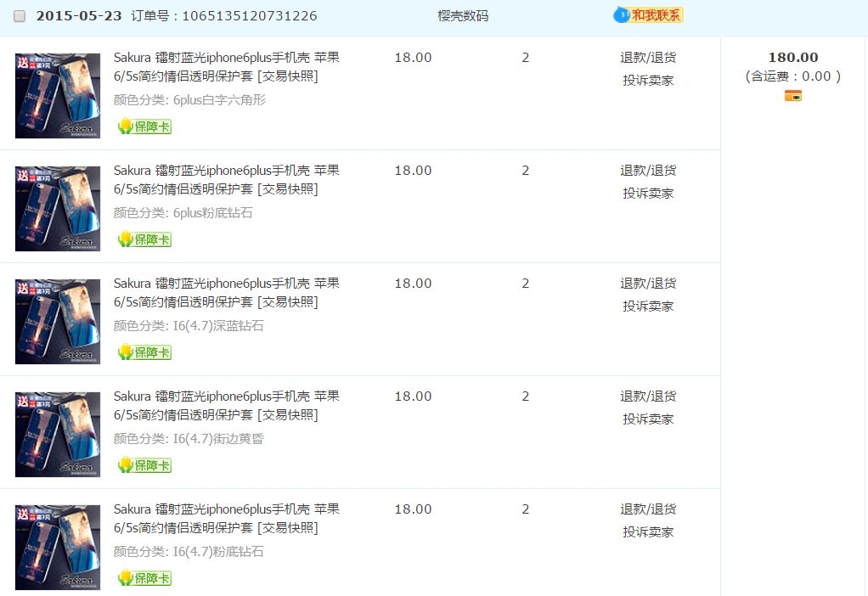868x596 pixels.
Task: Click 退款/退货 for 6plus白字六角形 item
Action: click(648, 58)
